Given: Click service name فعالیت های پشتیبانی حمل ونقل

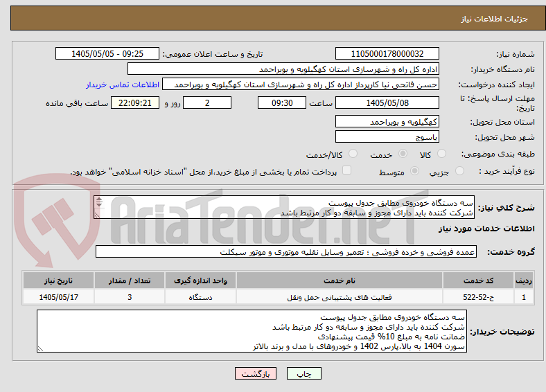Looking at the screenshot, I should click(x=339, y=297).
